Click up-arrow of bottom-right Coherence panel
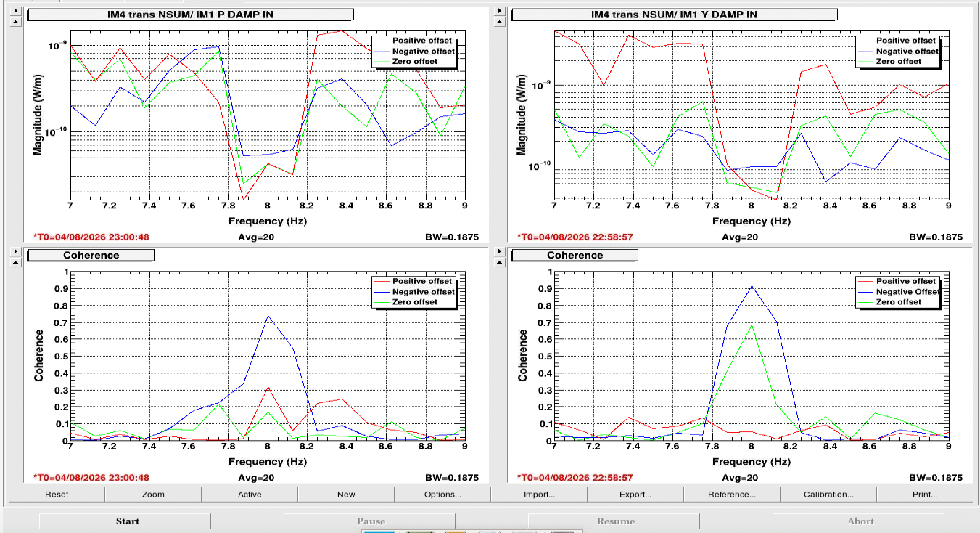 (x=499, y=262)
